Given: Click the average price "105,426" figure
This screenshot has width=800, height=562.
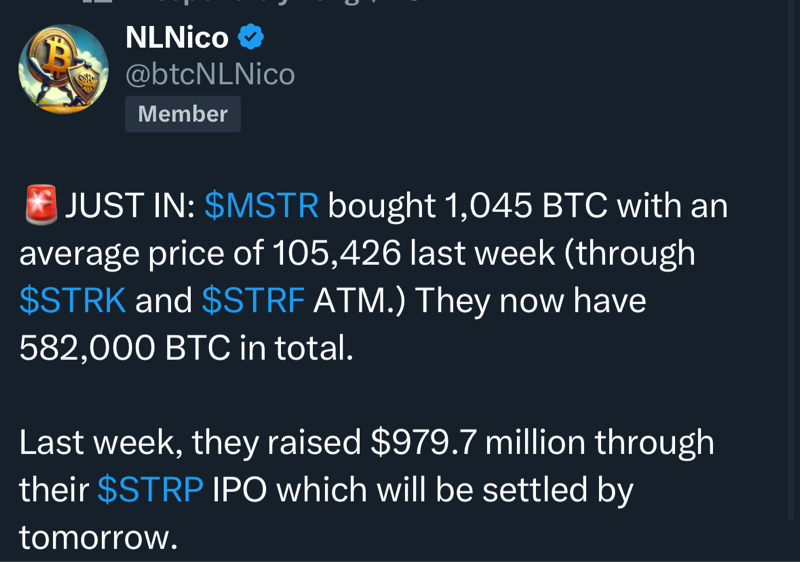Looking at the screenshot, I should (x=338, y=253).
